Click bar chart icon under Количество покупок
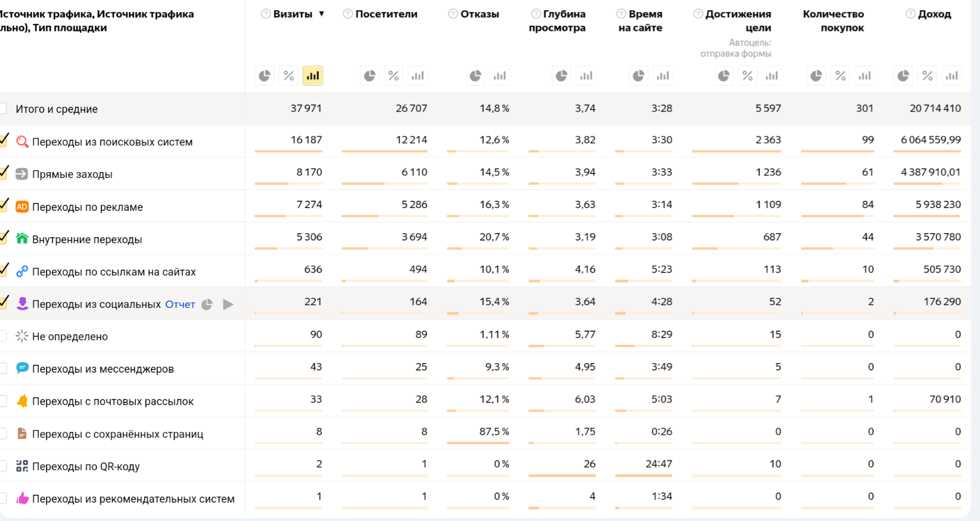 (x=864, y=76)
